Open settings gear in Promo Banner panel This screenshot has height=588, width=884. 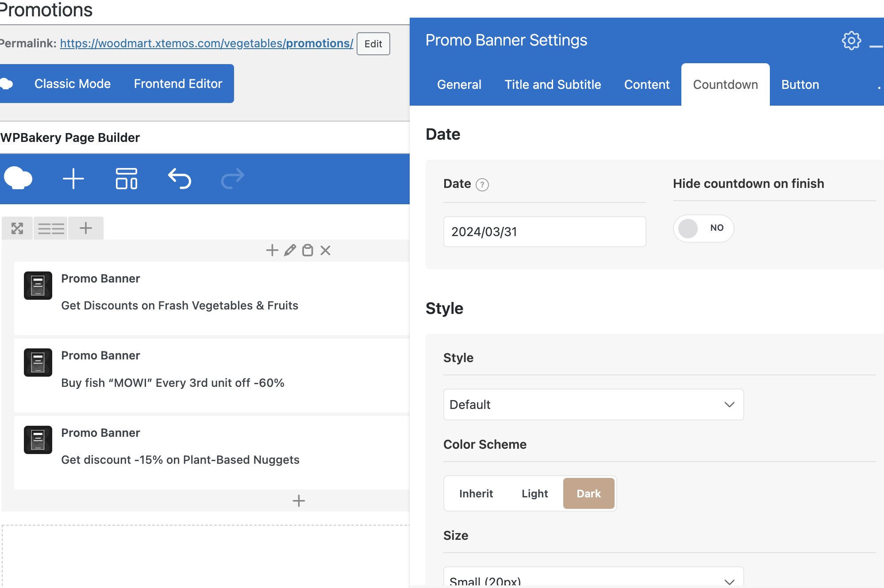tap(851, 41)
